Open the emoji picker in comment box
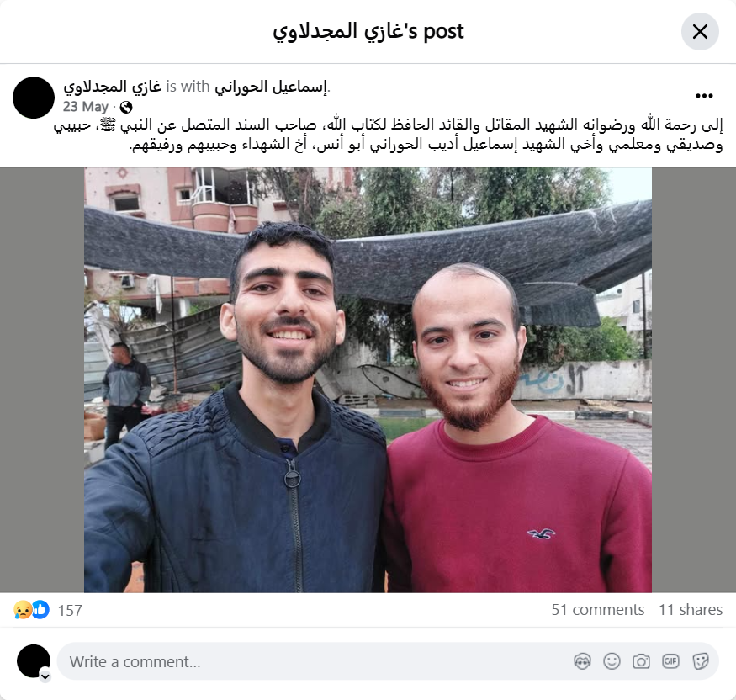The image size is (736, 700). (x=612, y=661)
